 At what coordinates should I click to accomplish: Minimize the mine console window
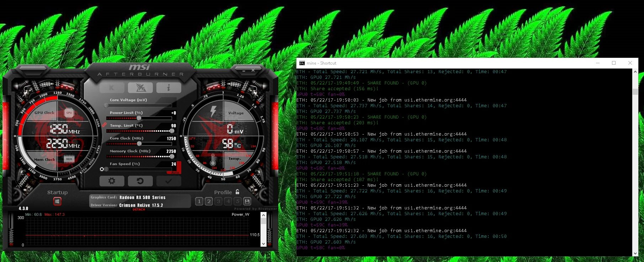[x=598, y=63]
